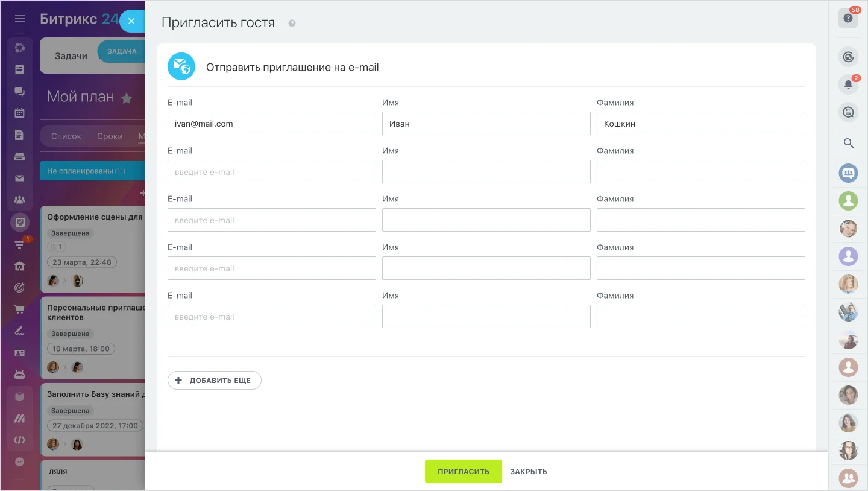Click the question mark next to Пригласить гостя
868x491 pixels.
pos(292,24)
